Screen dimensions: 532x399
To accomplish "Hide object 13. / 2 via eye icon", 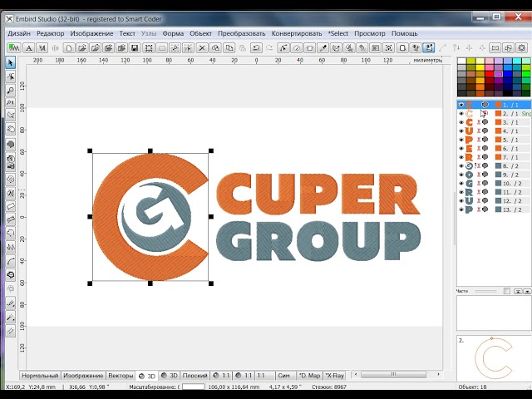I will (461, 209).
